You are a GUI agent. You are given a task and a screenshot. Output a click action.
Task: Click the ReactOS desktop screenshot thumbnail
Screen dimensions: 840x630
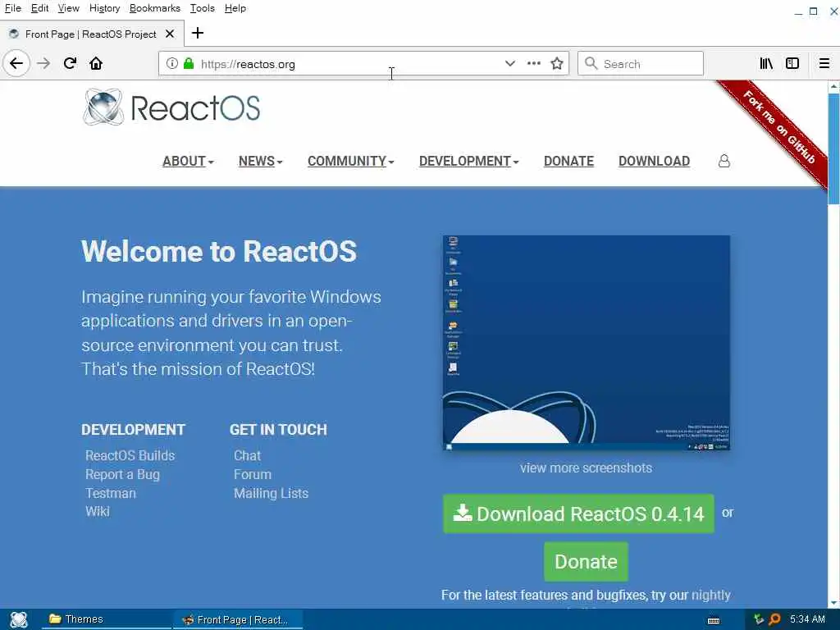[586, 343]
